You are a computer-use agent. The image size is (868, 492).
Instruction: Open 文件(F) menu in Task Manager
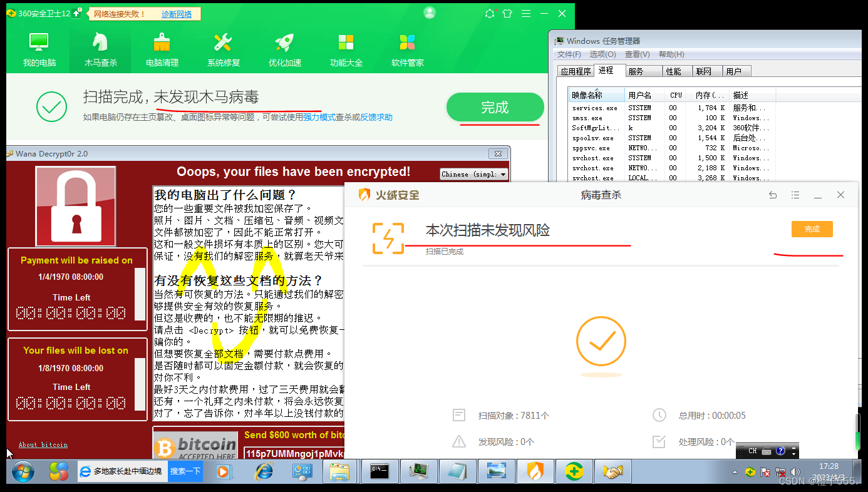pos(569,54)
